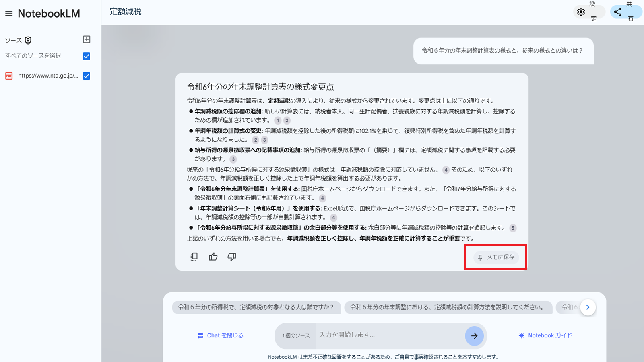Viewport: 644px width, 362px height.
Task: Open the 1個のソース selector
Action: coord(295,336)
